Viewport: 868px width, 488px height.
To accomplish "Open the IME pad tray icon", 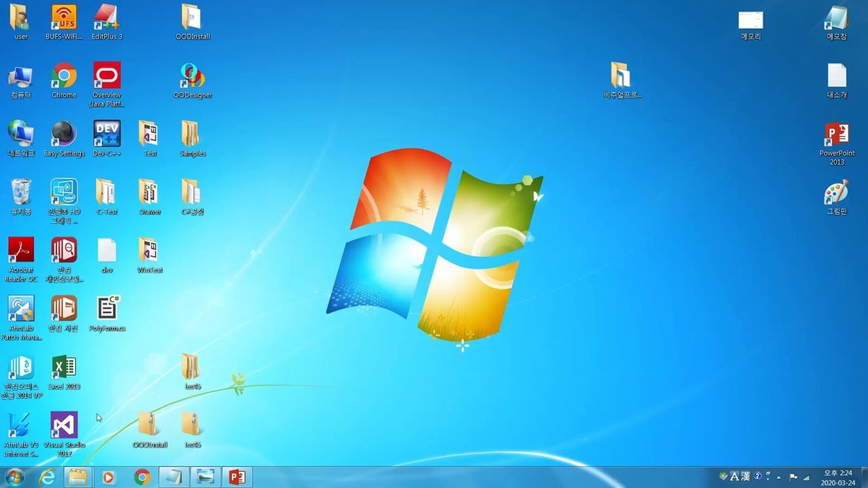I will (724, 476).
